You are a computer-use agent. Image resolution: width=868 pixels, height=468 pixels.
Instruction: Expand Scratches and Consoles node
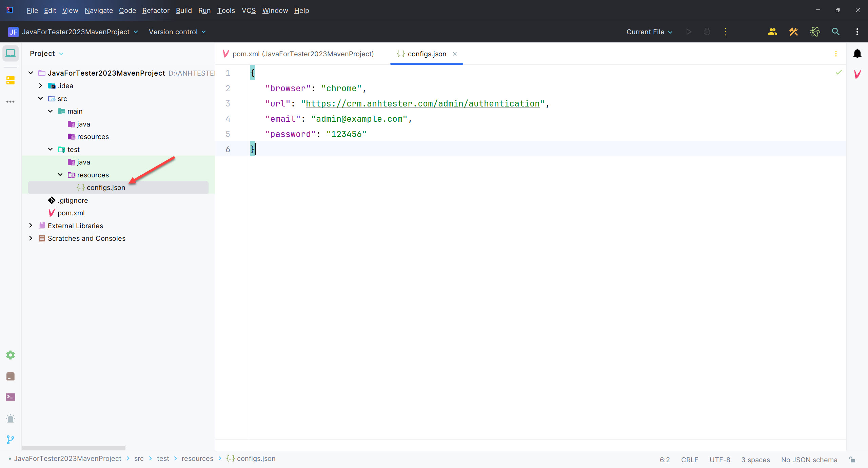(x=31, y=238)
